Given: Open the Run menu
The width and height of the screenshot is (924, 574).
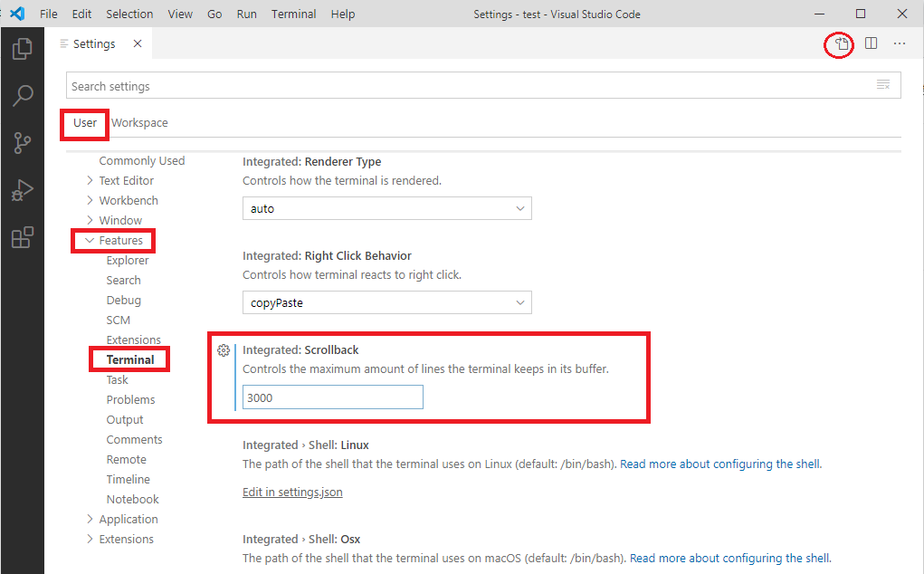Looking at the screenshot, I should click(x=246, y=14).
